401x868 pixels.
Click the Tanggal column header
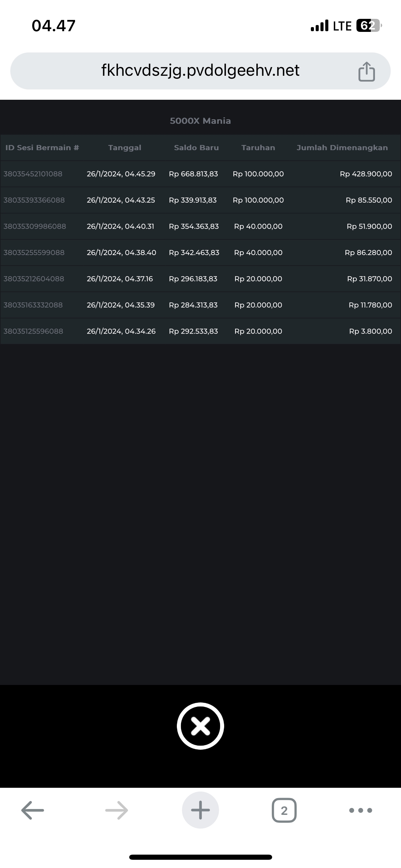click(125, 148)
